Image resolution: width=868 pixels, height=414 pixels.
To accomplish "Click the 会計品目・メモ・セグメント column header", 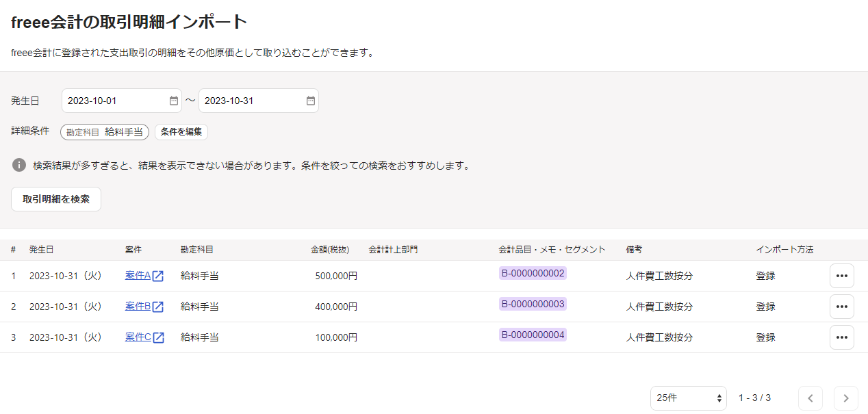I will tap(552, 250).
